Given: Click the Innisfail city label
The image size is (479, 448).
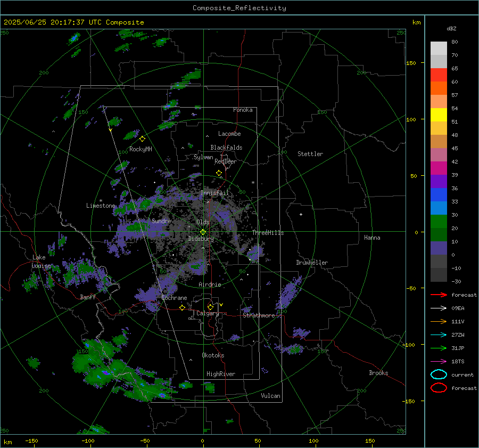Looking at the screenshot, I should point(214,193).
